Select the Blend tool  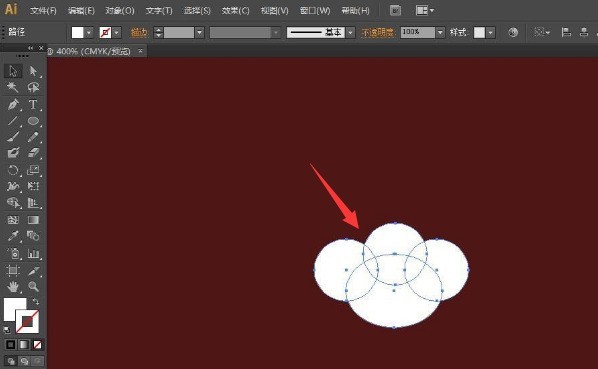point(33,236)
